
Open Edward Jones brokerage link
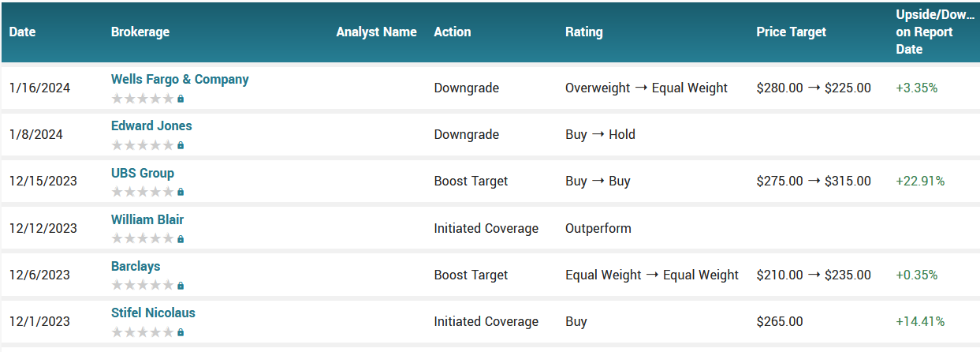pos(151,125)
